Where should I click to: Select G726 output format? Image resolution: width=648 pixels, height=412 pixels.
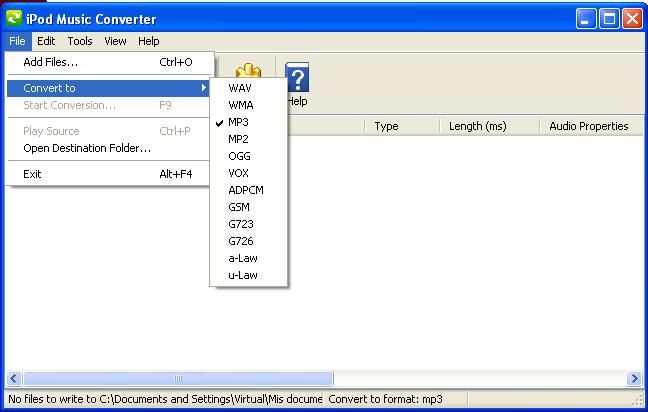248,241
